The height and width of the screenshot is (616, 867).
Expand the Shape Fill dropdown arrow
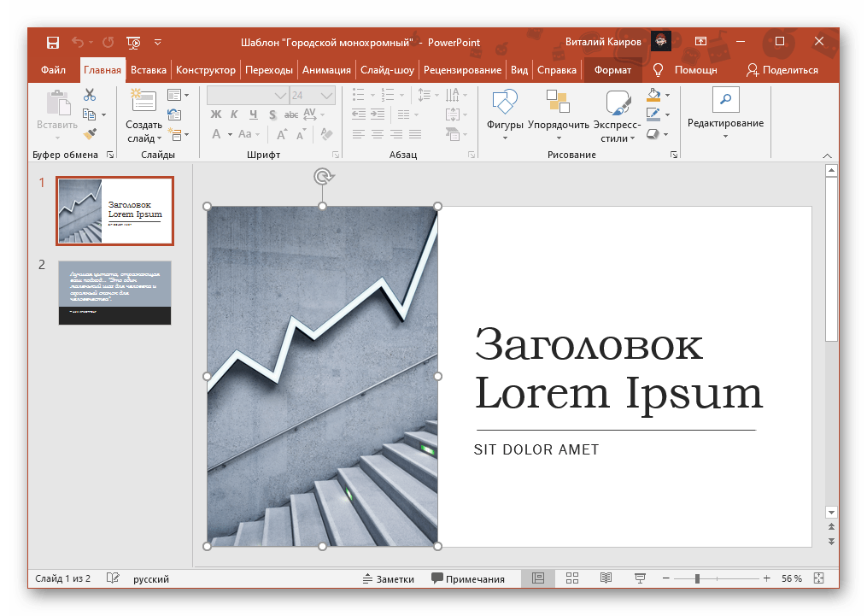click(668, 95)
